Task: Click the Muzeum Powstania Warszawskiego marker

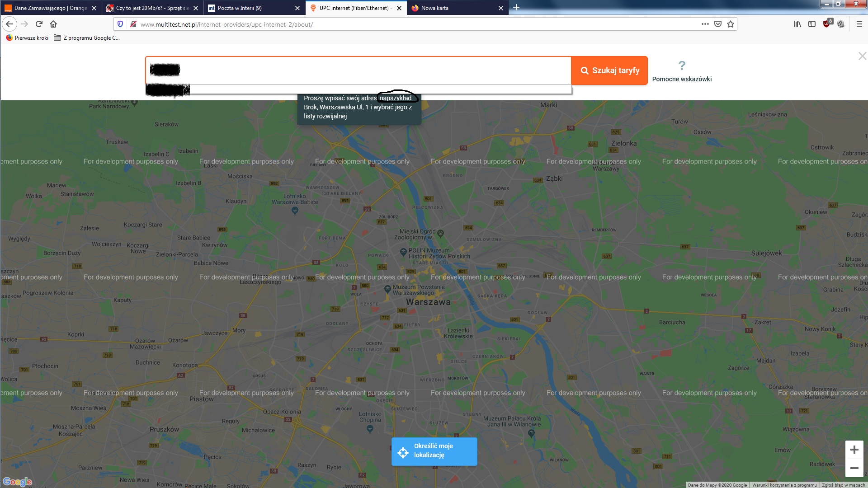Action: [x=387, y=289]
